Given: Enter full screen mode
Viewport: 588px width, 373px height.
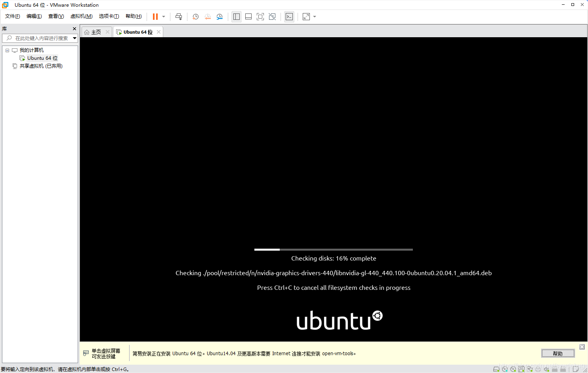Looking at the screenshot, I should (x=260, y=17).
